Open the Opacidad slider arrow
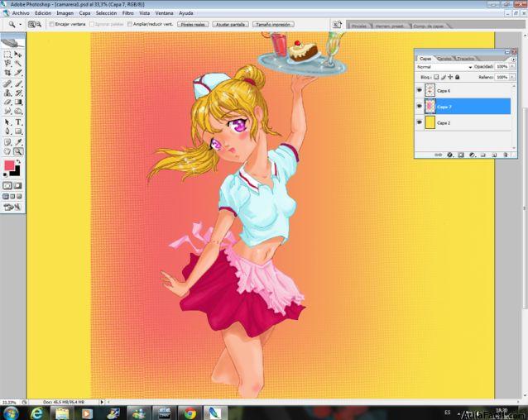 click(x=512, y=67)
